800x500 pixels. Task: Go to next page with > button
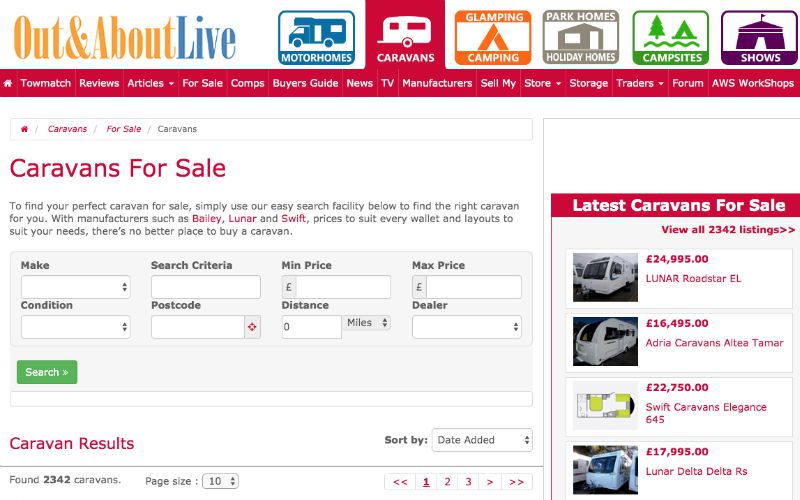tap(490, 482)
